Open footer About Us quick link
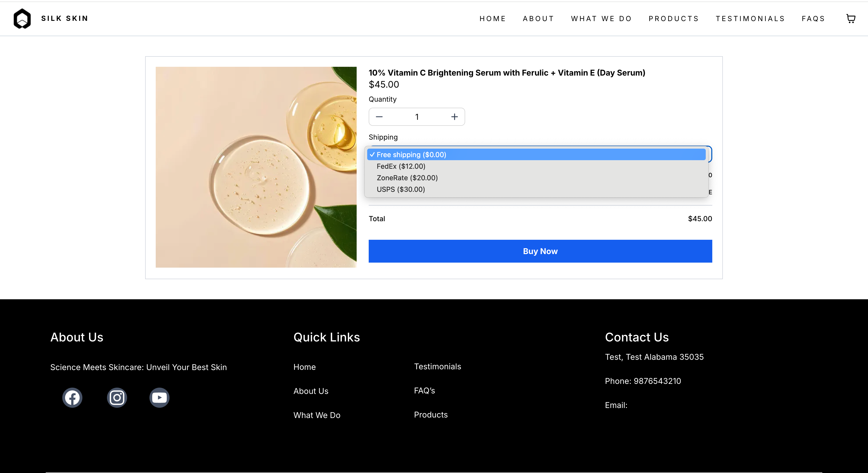Screen dimensions: 868x473 311,391
